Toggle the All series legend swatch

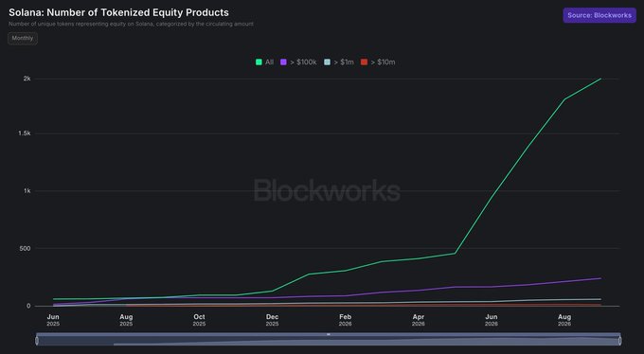coord(259,62)
